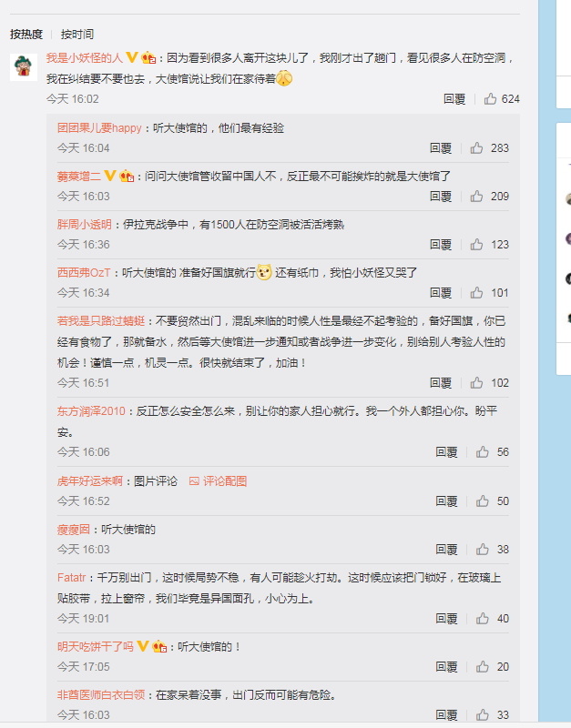Reply to the top comment via 回复
The image size is (571, 728).
click(x=454, y=99)
